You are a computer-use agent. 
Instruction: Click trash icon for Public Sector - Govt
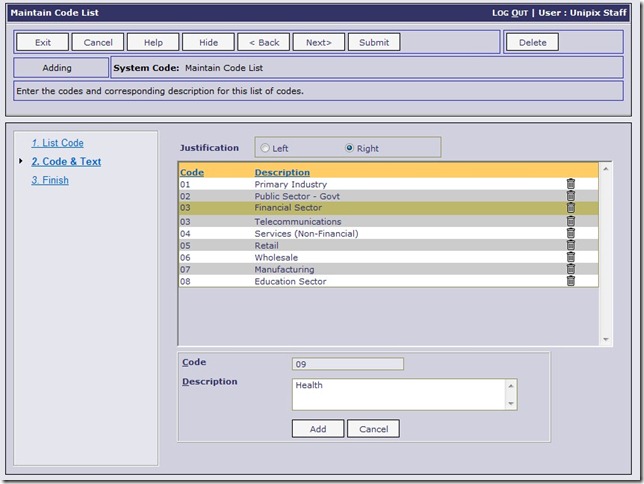(571, 196)
